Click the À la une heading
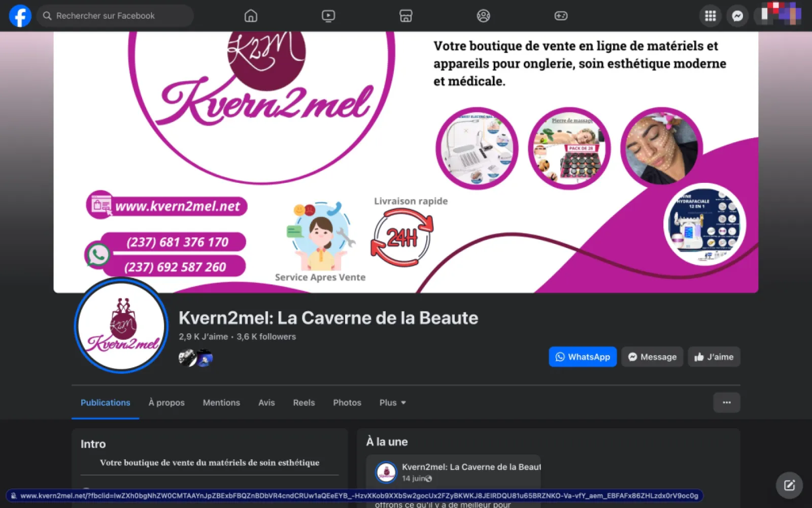The width and height of the screenshot is (812, 508). (x=387, y=441)
